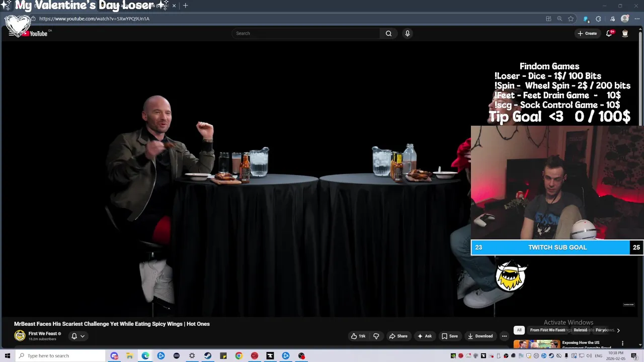Open volume control speaker icon
644x362 pixels.
point(589,355)
